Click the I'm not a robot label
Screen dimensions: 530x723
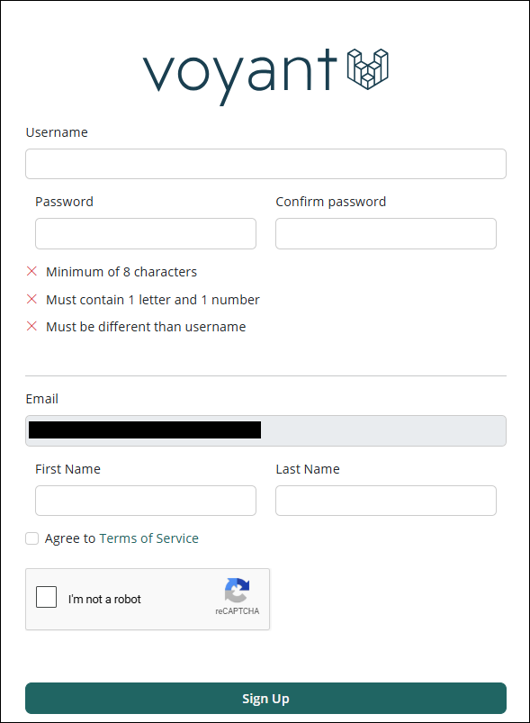[104, 599]
